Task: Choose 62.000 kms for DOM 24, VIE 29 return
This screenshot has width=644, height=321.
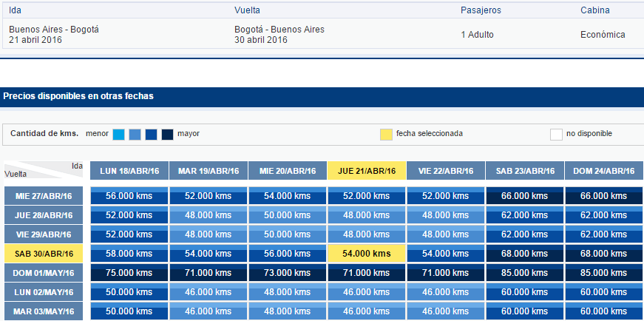Action: click(x=604, y=234)
